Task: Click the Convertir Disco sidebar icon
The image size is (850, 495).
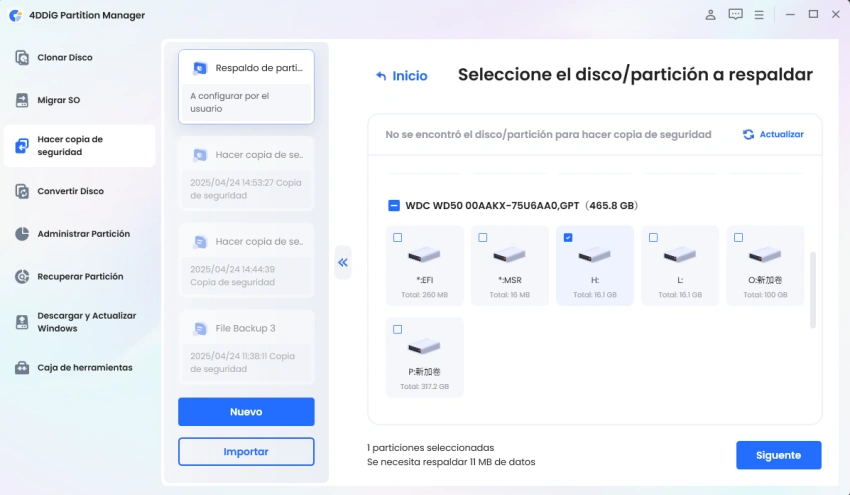Action: click(22, 191)
